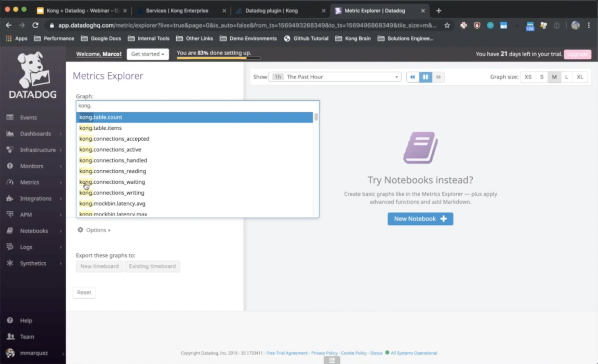
Task: Export graphs to Existing timeboard
Action: tap(152, 266)
